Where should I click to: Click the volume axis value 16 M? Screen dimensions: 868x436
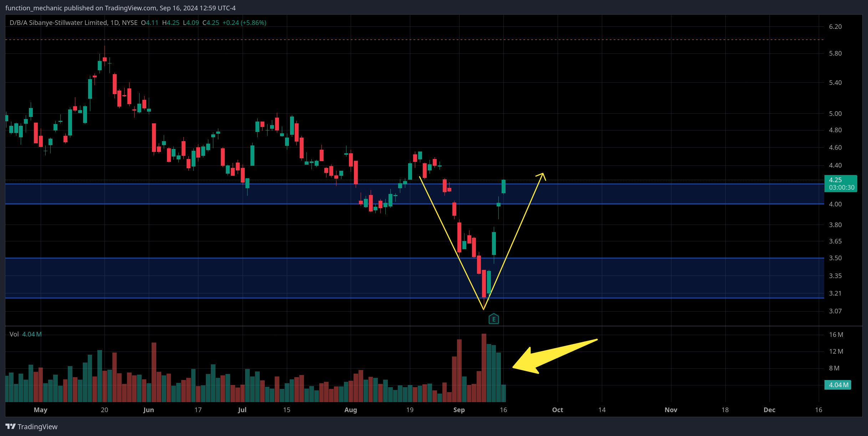click(836, 335)
